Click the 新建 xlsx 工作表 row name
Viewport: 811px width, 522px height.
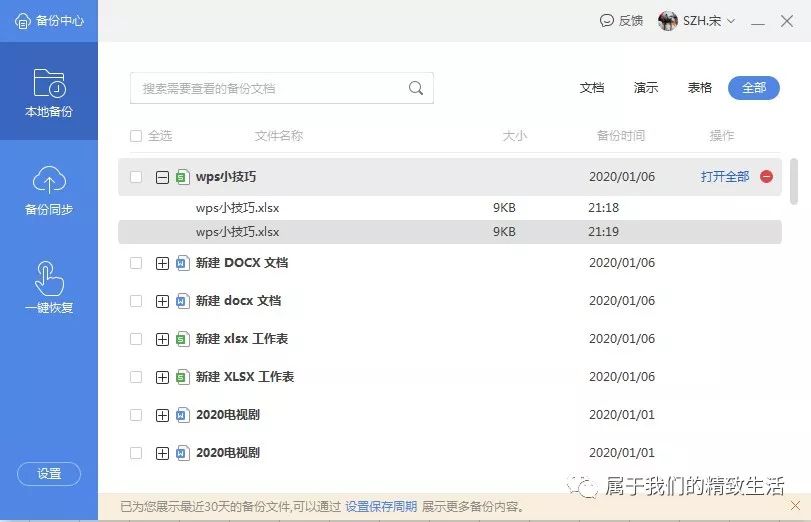coord(242,339)
